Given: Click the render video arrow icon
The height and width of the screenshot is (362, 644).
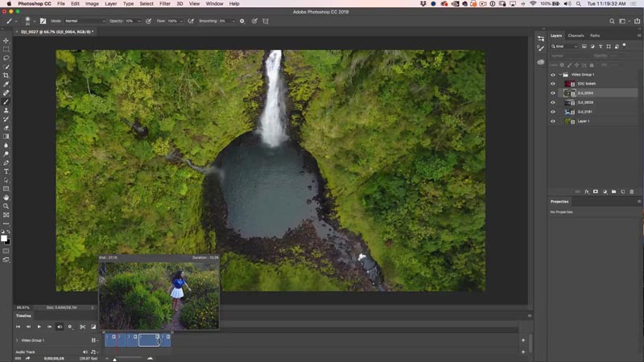Looking at the screenshot, I should tap(27, 358).
